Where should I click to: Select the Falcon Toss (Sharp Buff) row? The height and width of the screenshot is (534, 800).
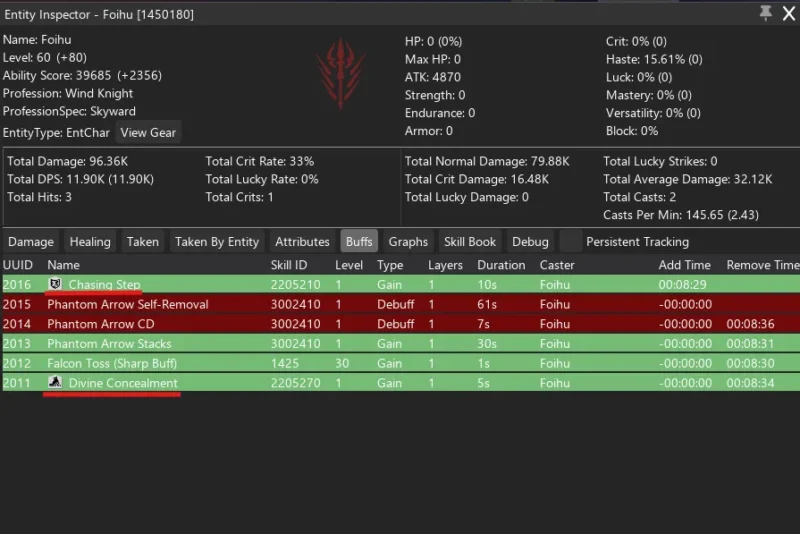(x=401, y=363)
